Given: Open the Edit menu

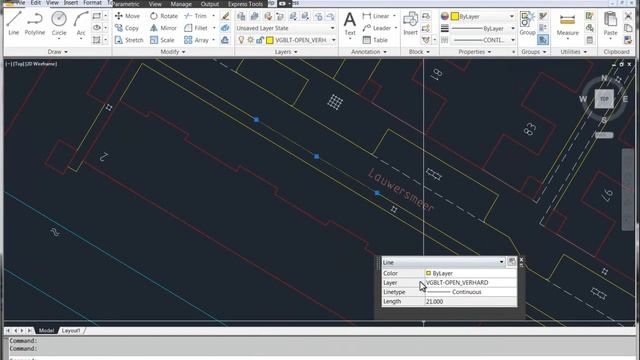Looking at the screenshot, I should coord(36,3).
